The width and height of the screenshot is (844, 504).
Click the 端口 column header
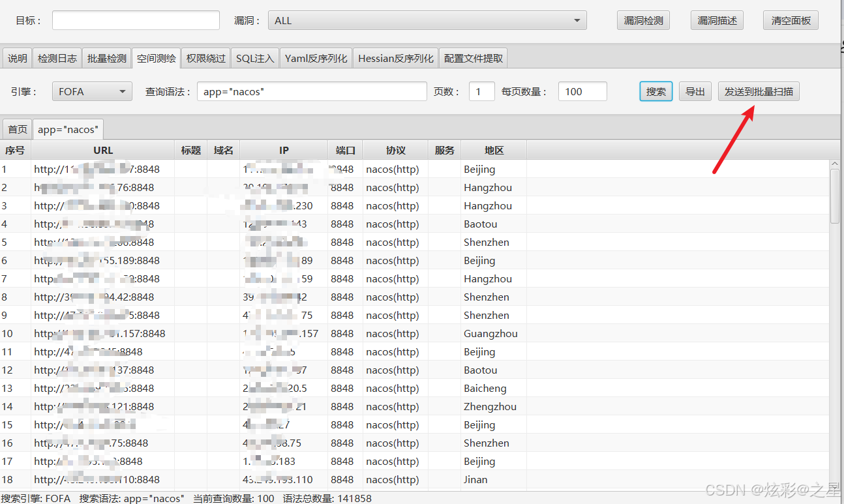(x=346, y=150)
